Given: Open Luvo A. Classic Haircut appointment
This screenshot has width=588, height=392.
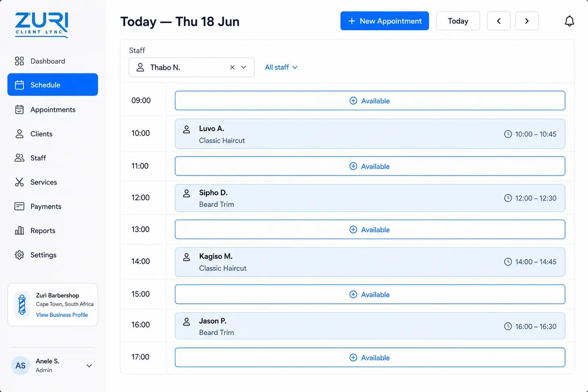Looking at the screenshot, I should (x=370, y=134).
